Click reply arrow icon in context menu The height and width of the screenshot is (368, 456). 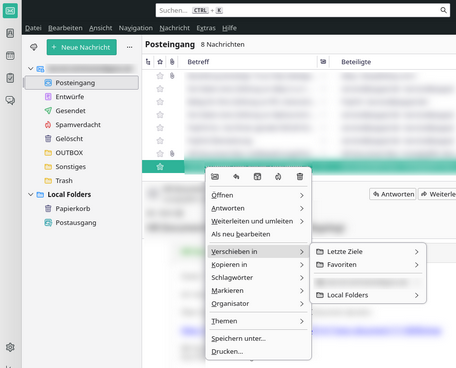(x=236, y=177)
